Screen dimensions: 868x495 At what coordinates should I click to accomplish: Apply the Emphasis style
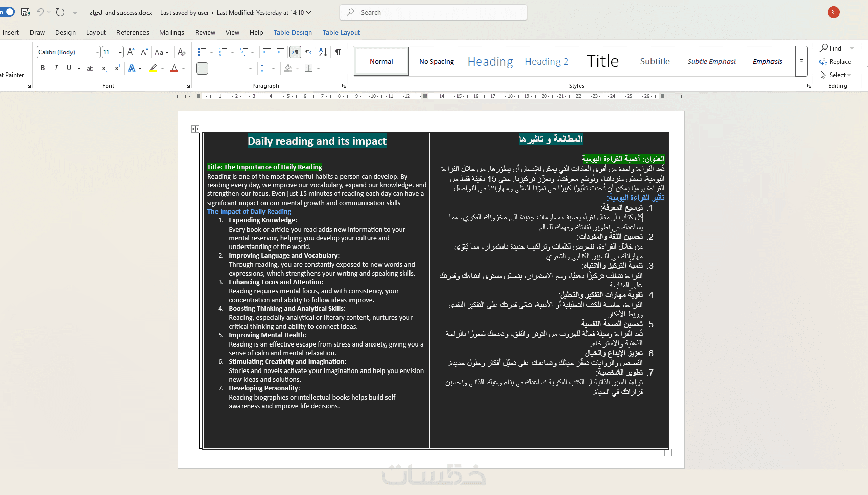coord(767,61)
